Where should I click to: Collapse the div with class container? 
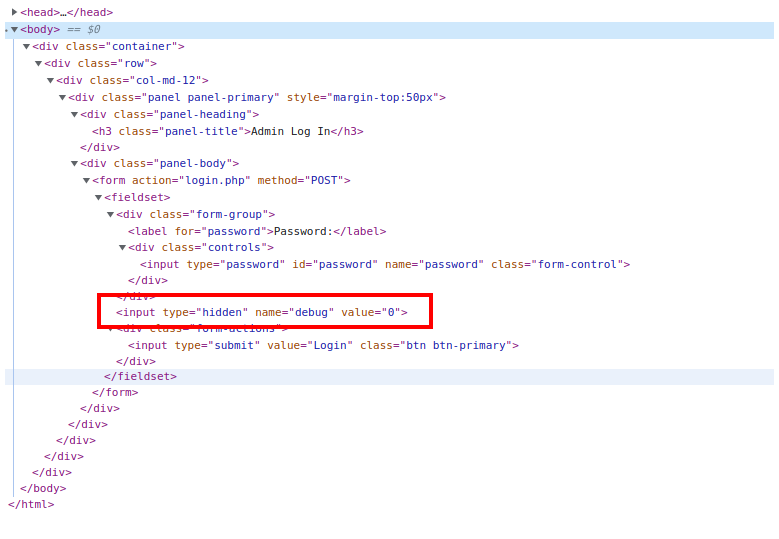point(26,46)
